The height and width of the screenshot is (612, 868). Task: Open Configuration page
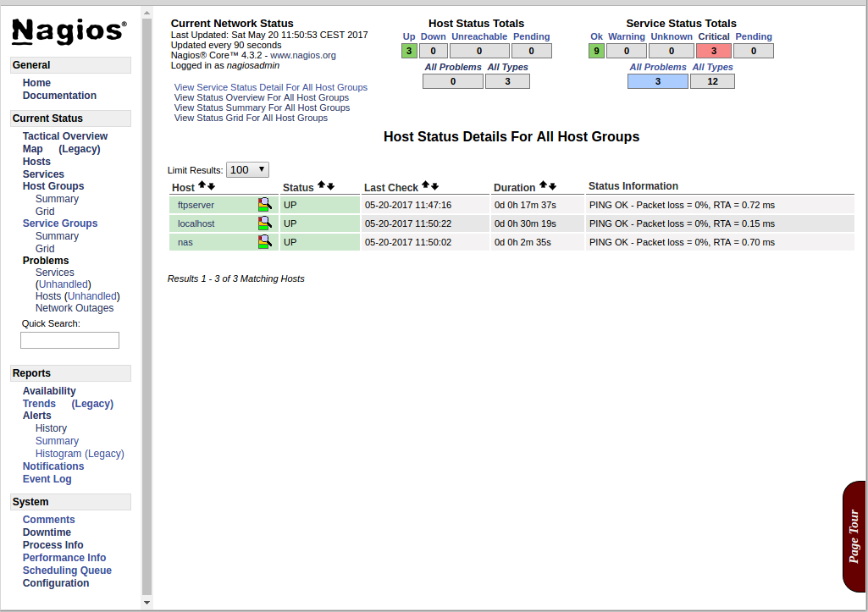click(x=55, y=583)
